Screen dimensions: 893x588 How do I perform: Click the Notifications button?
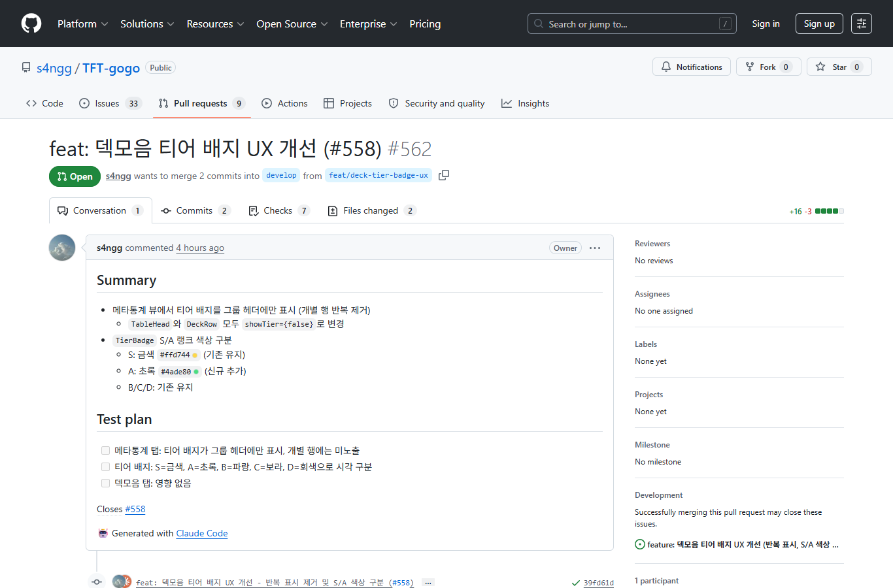coord(692,67)
